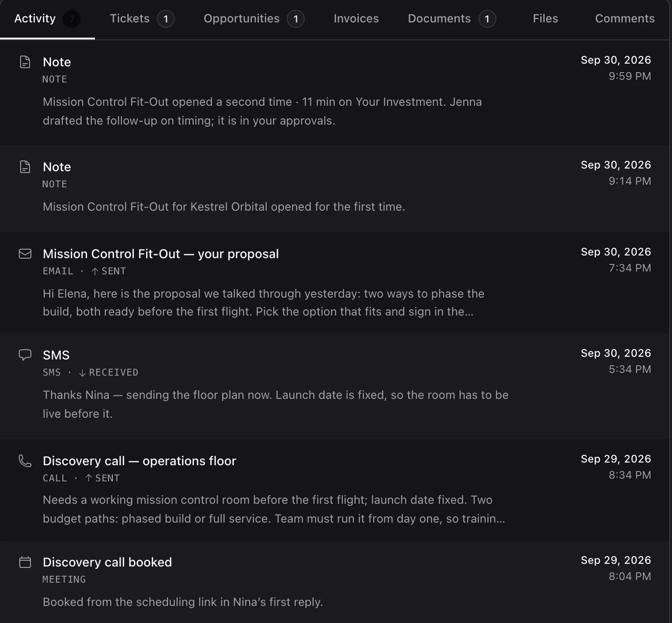Open 'Mission Control Fit-Out — your proposal' email
The image size is (672, 623).
[161, 254]
